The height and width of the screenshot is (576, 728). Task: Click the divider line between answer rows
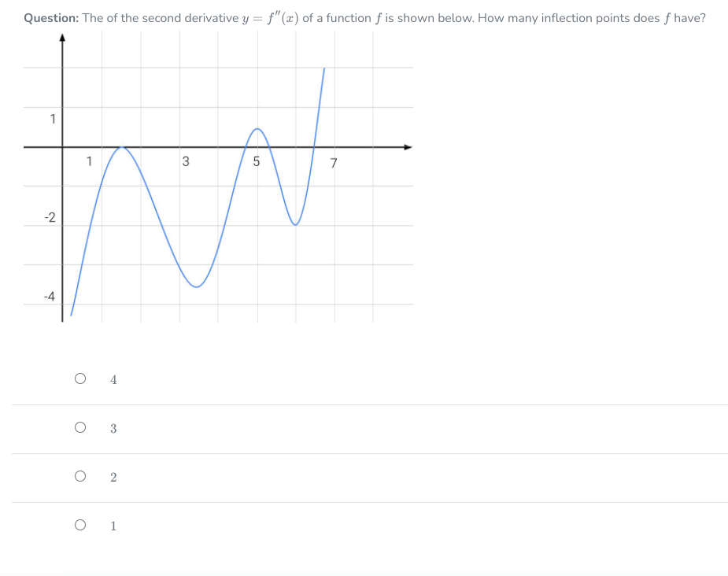364,404
